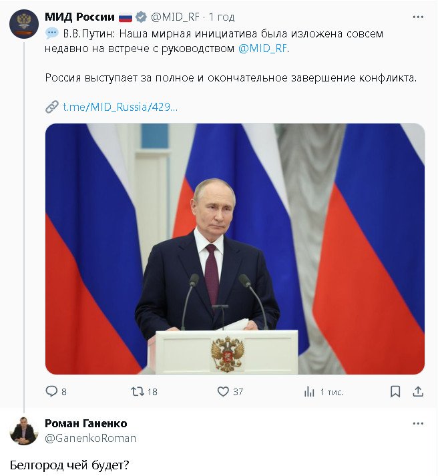Open the @GanenkoRoman handle
The width and height of the screenshot is (448, 476).
(x=90, y=438)
